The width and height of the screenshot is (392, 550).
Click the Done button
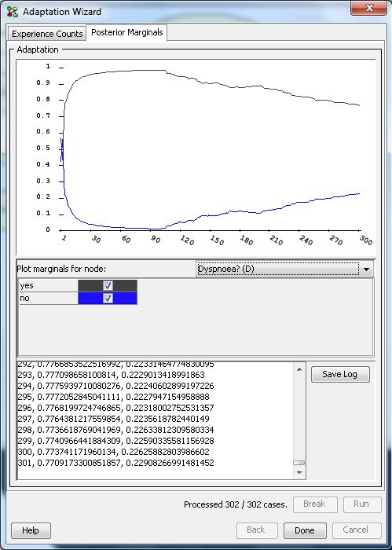(305, 530)
